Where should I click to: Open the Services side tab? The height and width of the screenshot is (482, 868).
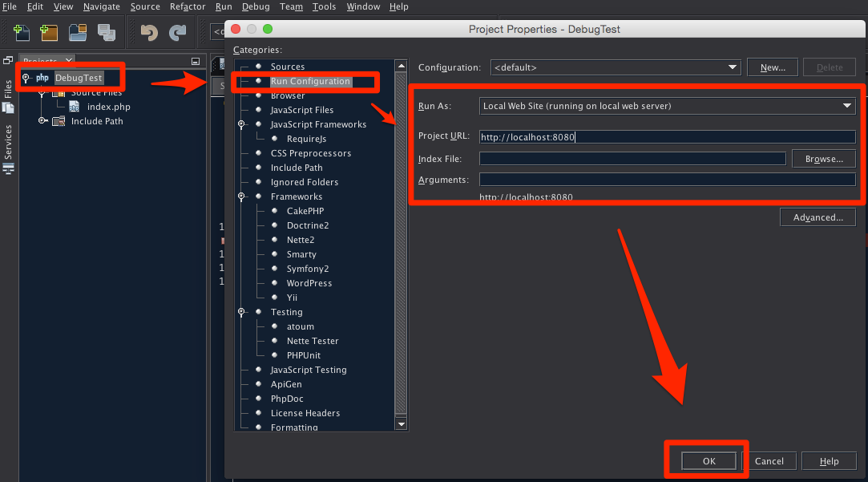8,149
